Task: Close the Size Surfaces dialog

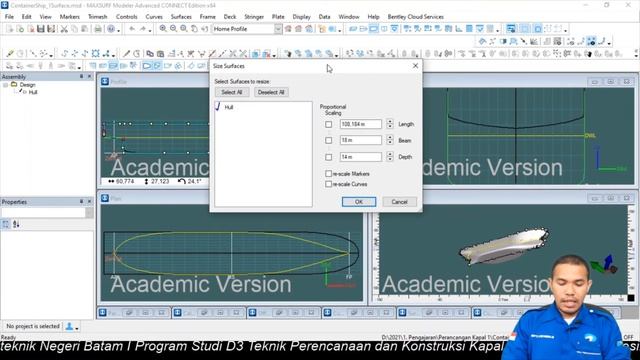Action: click(x=415, y=66)
